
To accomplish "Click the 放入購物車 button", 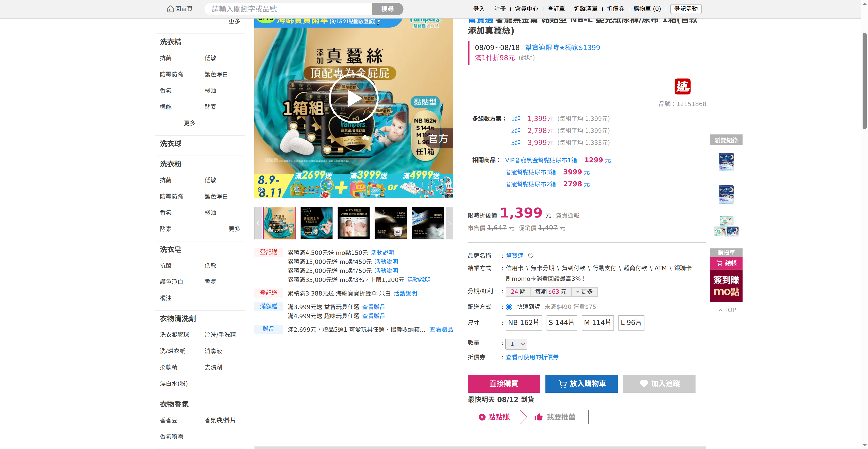I will [581, 384].
